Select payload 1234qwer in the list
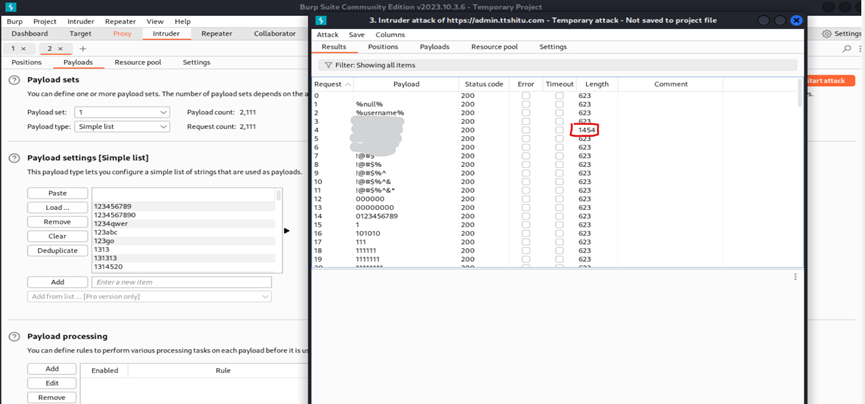The image size is (865, 404). click(x=184, y=224)
